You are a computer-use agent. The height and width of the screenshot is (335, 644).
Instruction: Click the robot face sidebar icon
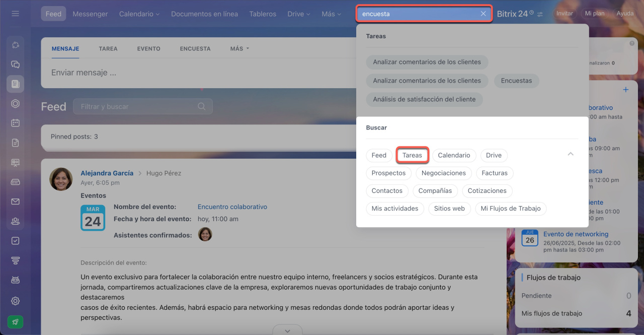[x=15, y=280]
